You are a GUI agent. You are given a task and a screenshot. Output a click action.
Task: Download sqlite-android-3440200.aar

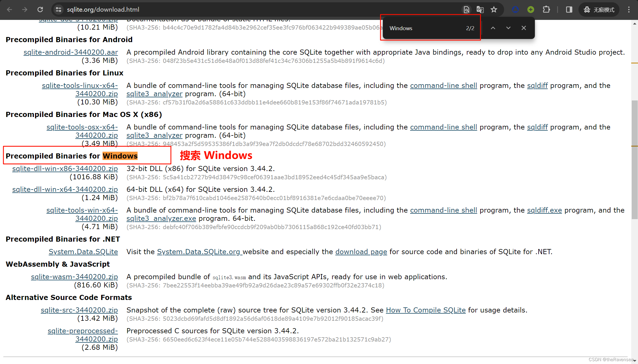pos(71,52)
